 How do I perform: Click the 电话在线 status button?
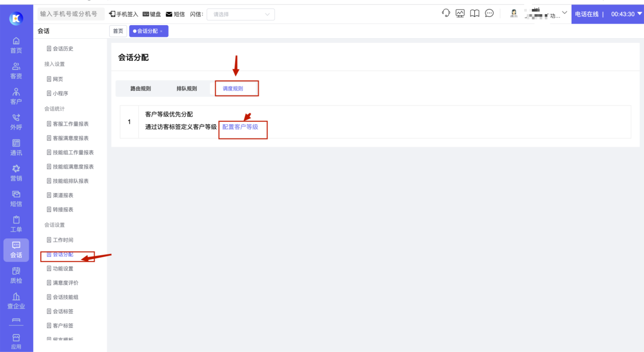tap(587, 14)
